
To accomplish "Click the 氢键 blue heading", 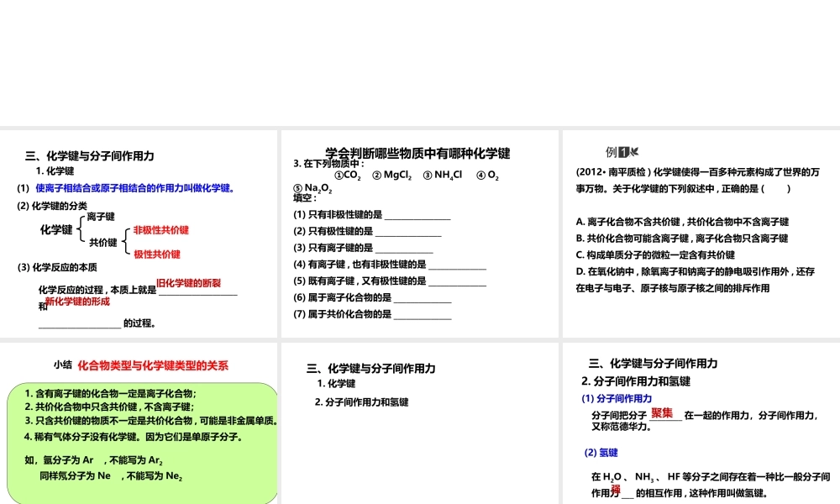I will [x=608, y=453].
